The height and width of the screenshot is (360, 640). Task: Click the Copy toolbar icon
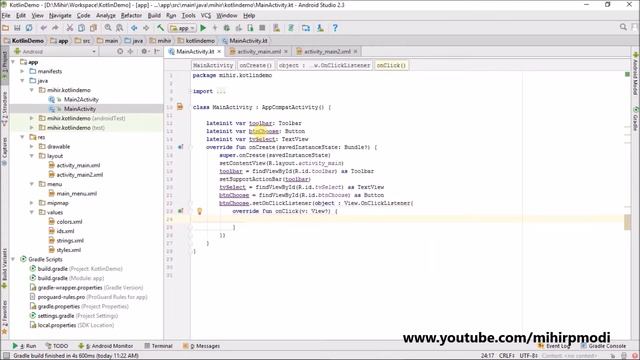pos(82,28)
